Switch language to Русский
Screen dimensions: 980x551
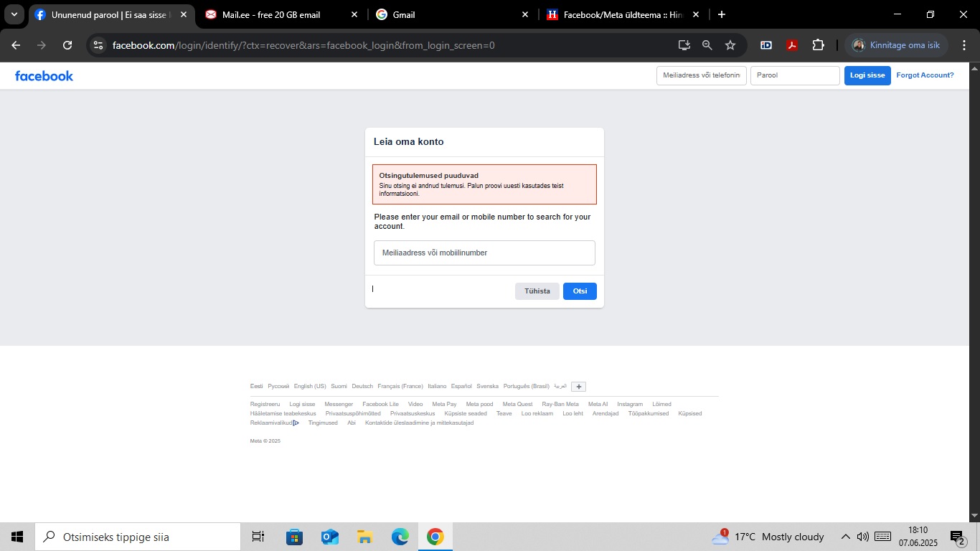coord(278,387)
